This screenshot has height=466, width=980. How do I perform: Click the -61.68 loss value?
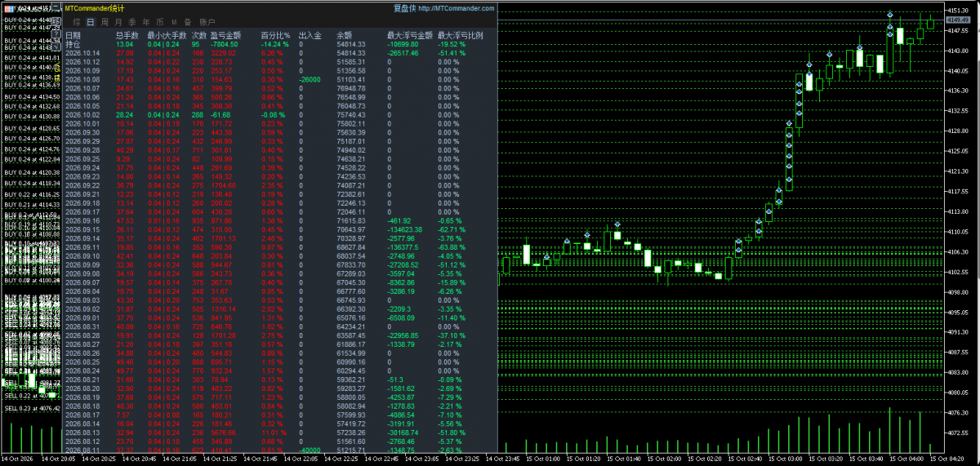pos(220,115)
